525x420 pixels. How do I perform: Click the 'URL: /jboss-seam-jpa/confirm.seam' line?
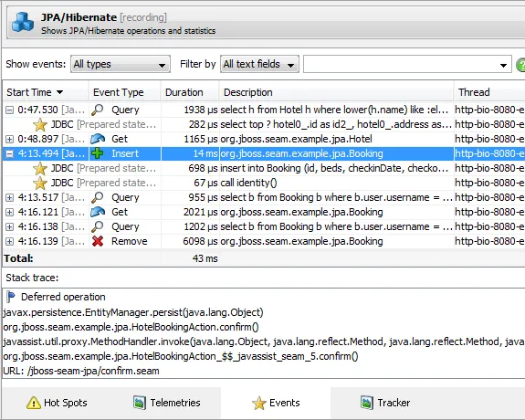click(x=81, y=371)
